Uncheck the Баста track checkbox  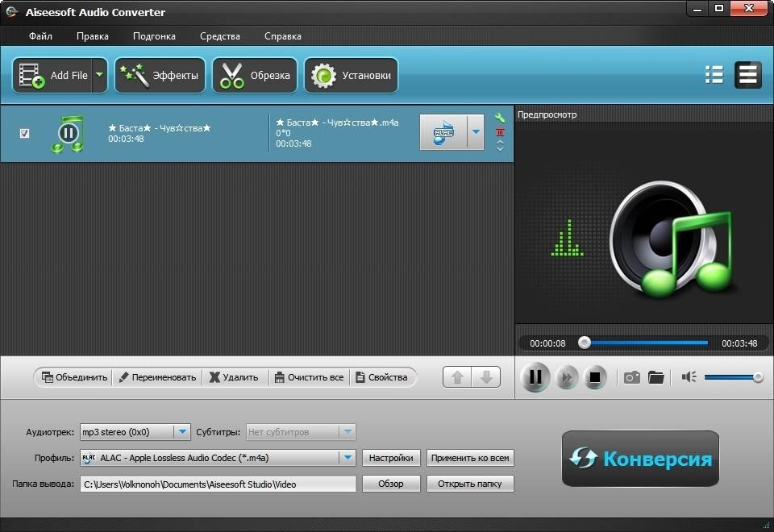[24, 133]
